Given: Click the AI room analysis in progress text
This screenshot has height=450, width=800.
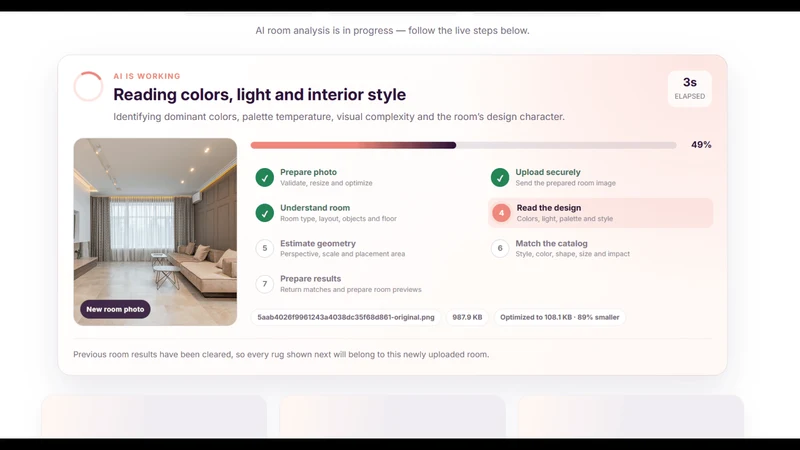Looking at the screenshot, I should [x=392, y=31].
